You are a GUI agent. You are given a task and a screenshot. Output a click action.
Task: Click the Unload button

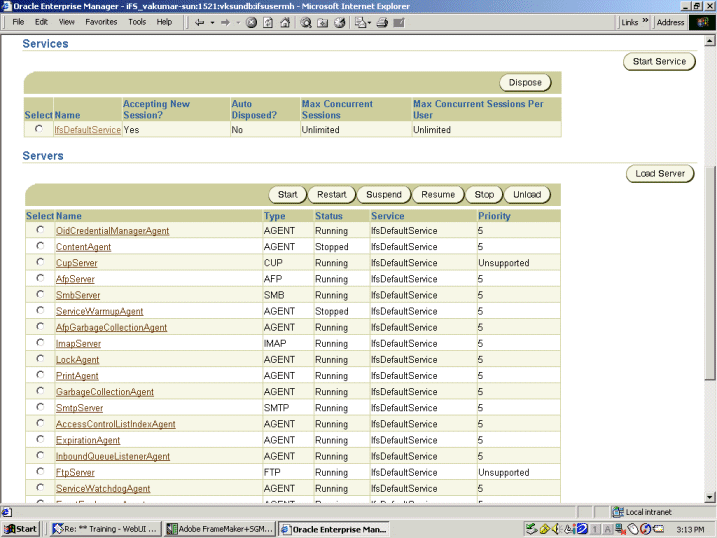point(527,195)
